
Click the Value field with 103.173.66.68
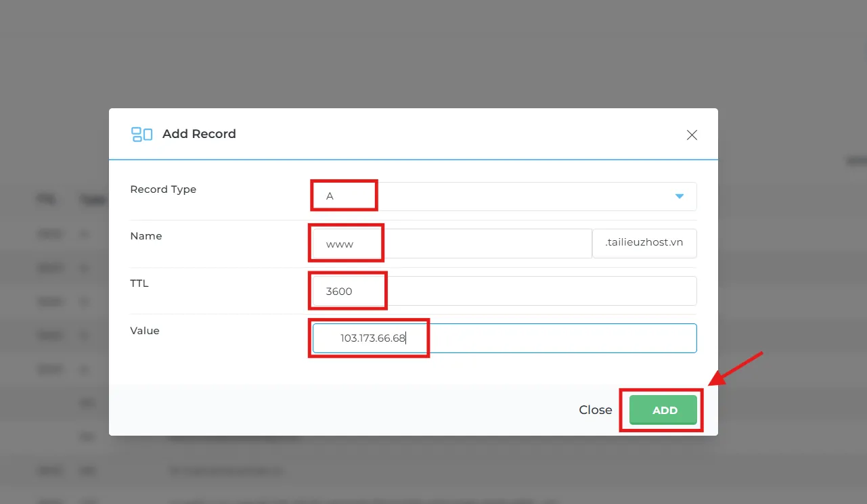click(x=504, y=338)
